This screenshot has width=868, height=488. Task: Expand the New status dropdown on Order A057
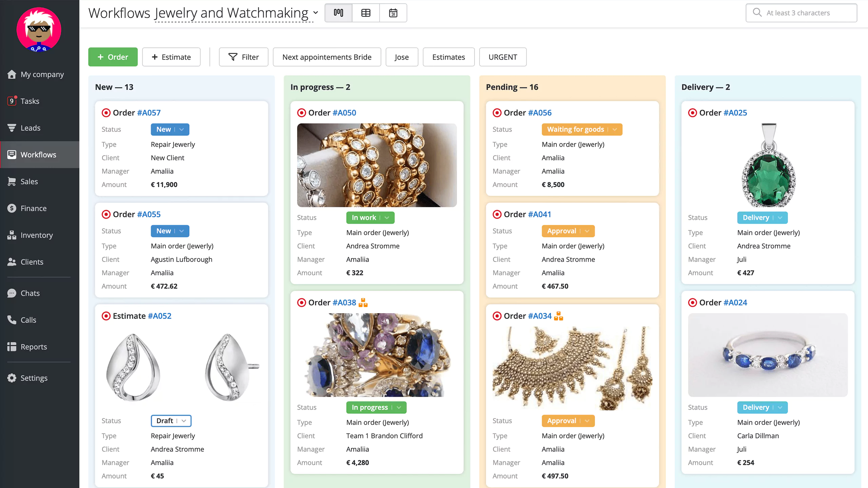pos(181,129)
